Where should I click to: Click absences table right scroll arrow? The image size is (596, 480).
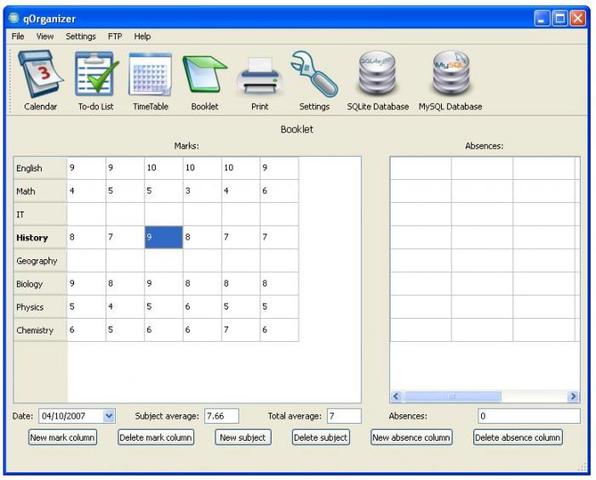tap(572, 396)
